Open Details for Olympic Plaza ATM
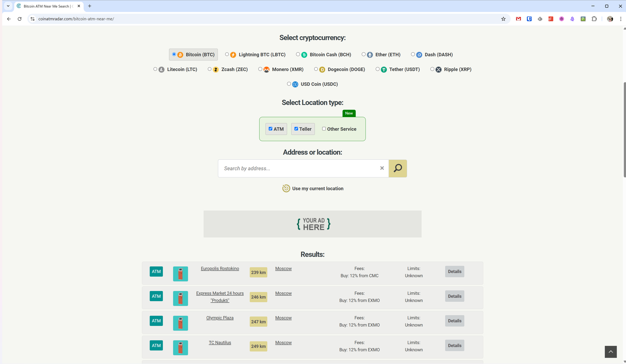Image resolution: width=626 pixels, height=364 pixels. (x=454, y=321)
